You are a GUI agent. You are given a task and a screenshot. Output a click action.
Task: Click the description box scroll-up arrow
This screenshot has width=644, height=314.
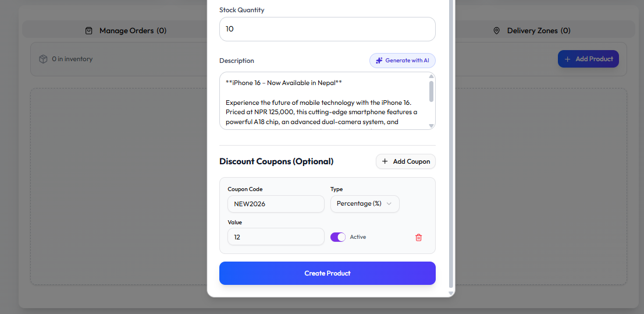click(431, 76)
